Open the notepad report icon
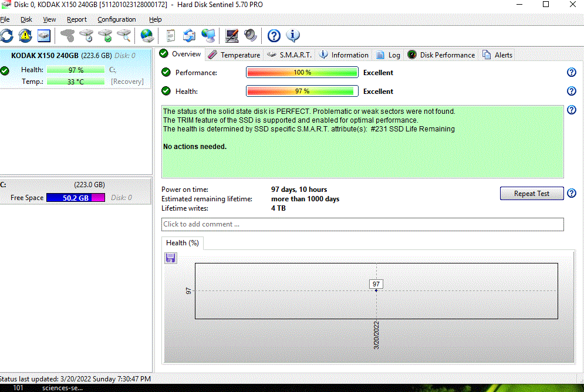Screen dimensions: 584x392 tap(171, 36)
